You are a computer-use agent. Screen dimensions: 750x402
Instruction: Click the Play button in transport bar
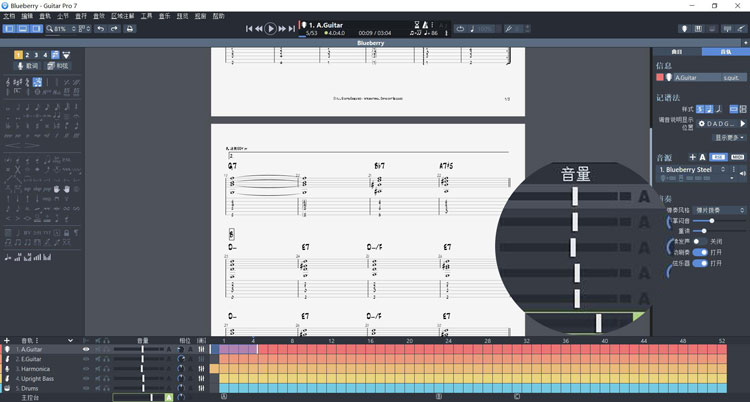point(270,29)
